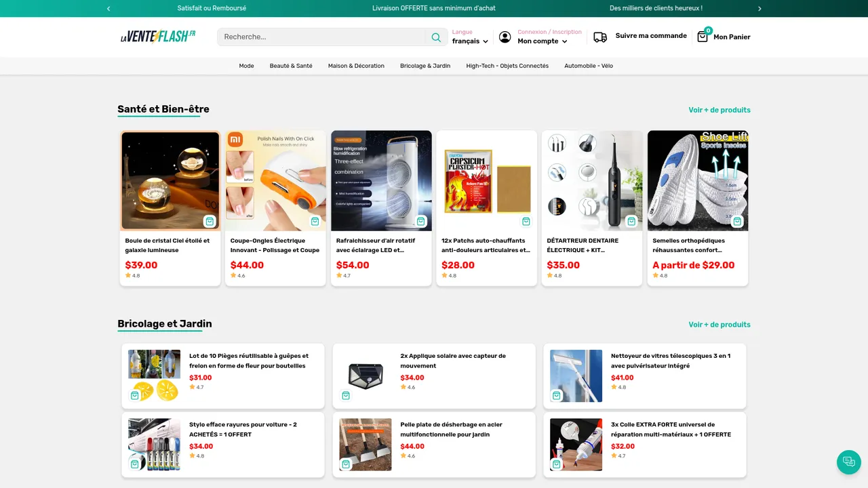Click the search magnifier icon

436,37
